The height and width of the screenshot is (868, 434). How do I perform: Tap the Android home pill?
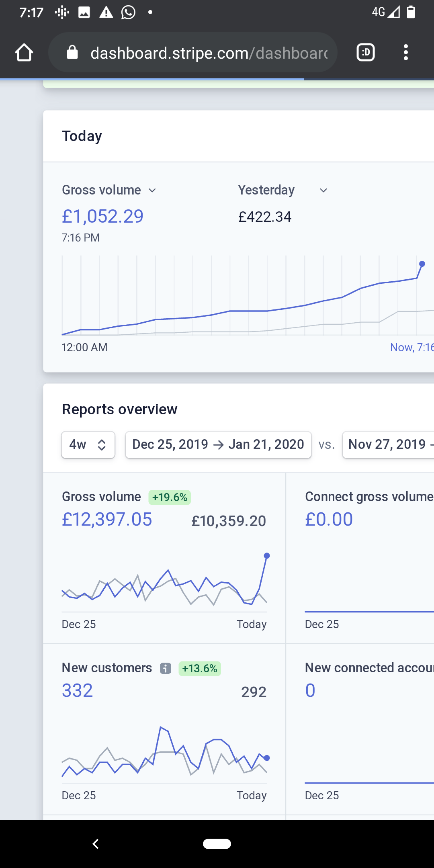217,844
